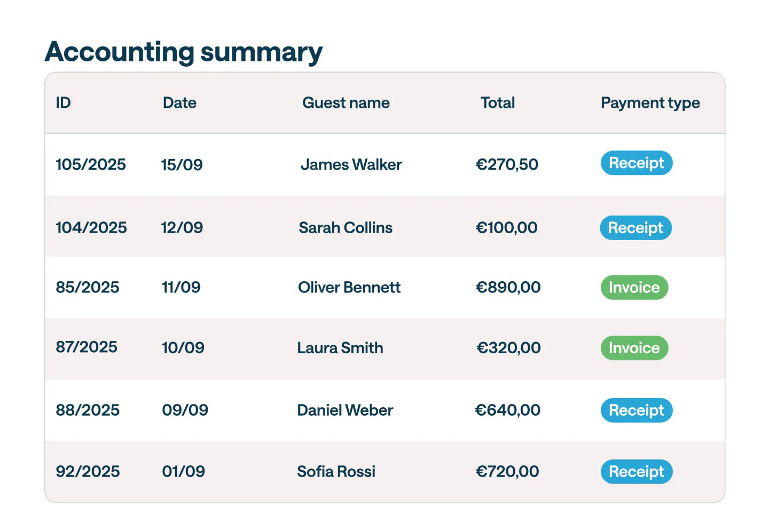769x532 pixels.
Task: Click the Receipt badge for Sofia Rossi
Action: [x=636, y=472]
